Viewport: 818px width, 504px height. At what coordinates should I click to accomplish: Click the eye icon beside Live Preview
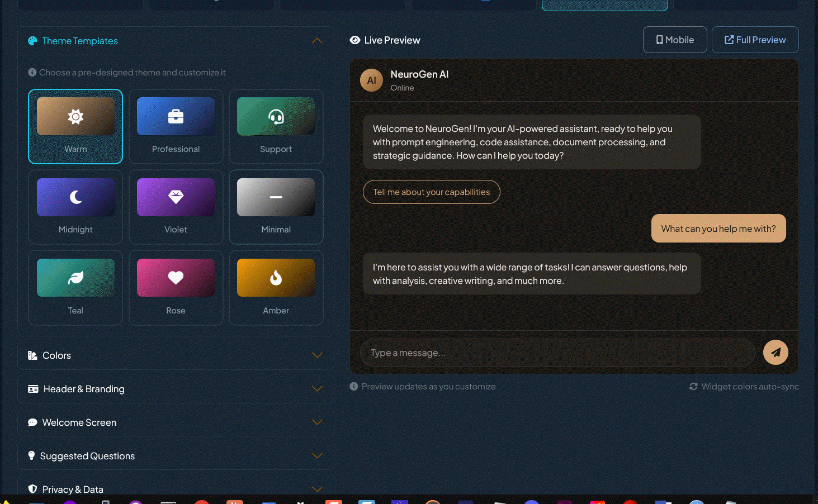354,40
